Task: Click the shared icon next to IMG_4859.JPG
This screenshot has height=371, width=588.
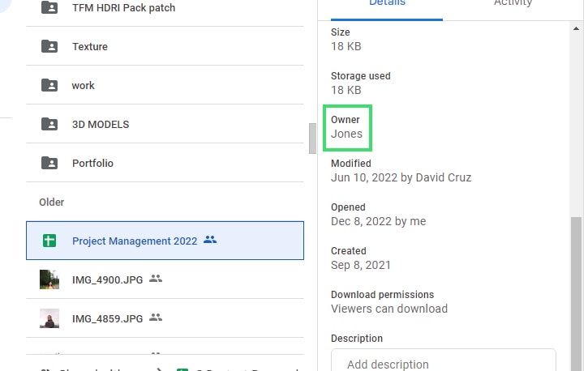Action: tap(156, 318)
